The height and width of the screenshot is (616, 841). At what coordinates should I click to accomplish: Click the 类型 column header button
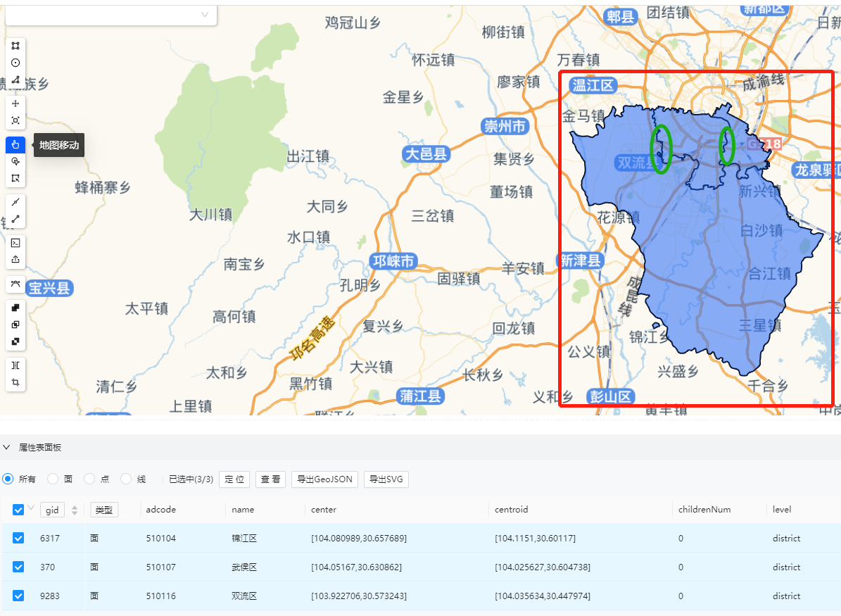click(104, 510)
